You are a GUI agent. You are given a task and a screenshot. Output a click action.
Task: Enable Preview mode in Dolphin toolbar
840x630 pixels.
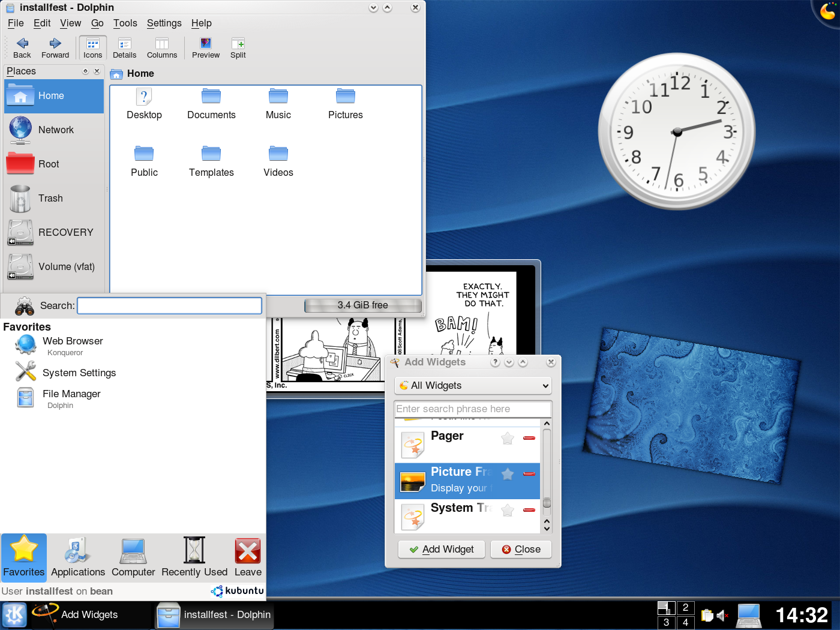pyautogui.click(x=205, y=47)
